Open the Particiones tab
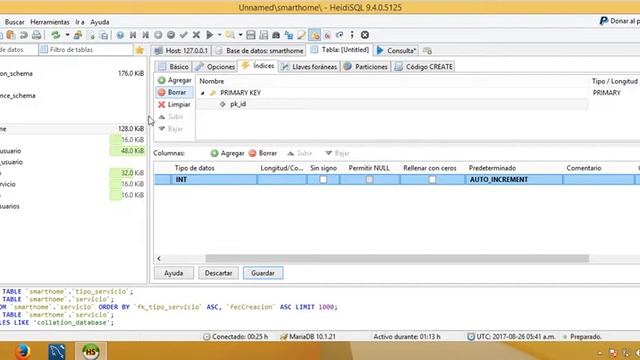Viewport: 640px width, 360px height. coord(366,67)
